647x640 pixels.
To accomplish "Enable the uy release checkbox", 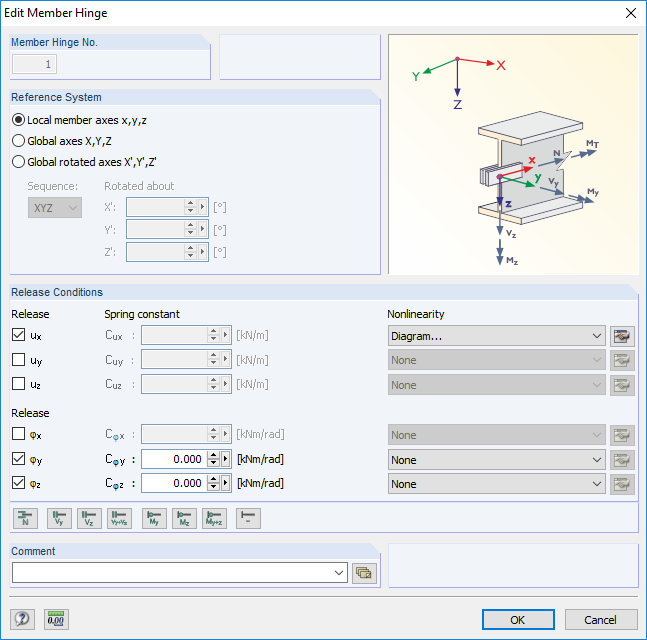I will tap(18, 359).
